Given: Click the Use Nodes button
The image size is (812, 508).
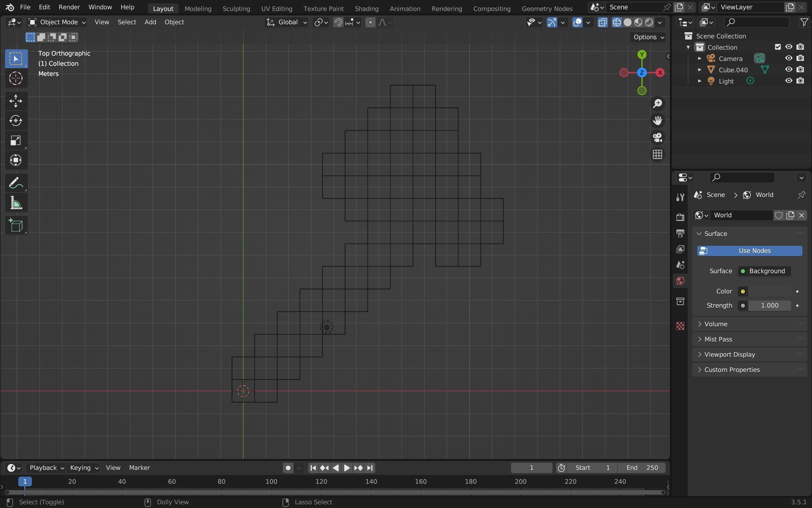Looking at the screenshot, I should tap(750, 251).
